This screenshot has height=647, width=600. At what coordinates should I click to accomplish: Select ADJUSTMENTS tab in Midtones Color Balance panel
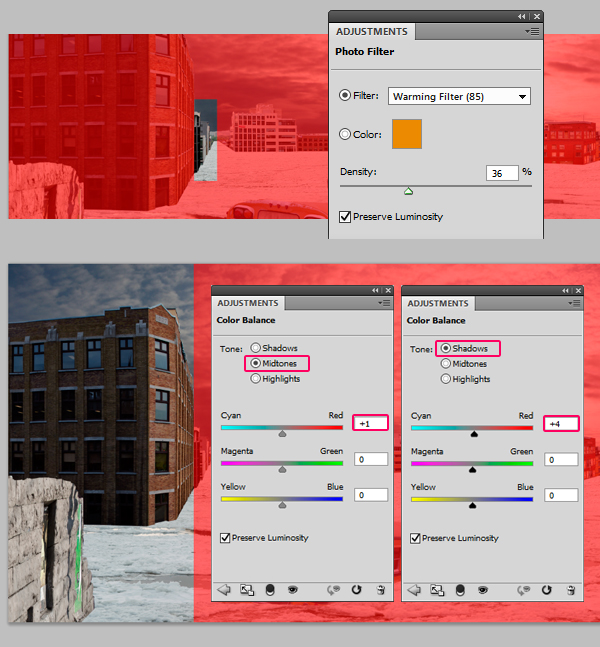point(248,303)
